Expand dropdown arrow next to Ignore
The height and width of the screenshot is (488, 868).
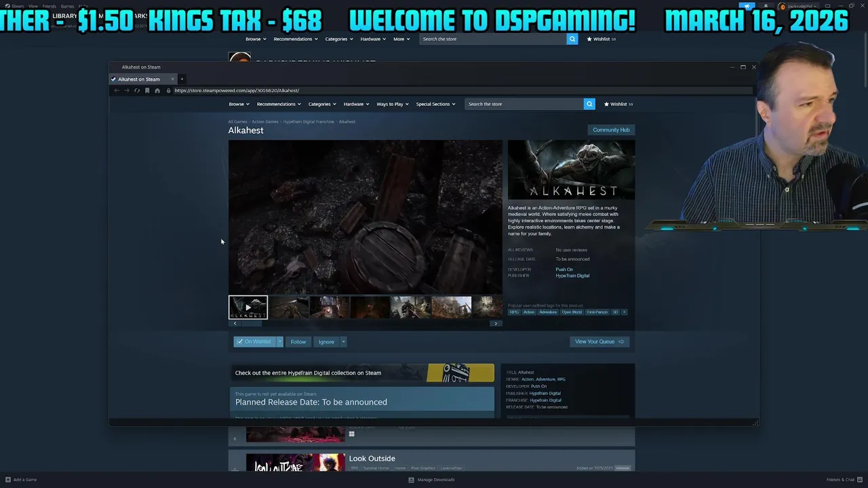pos(343,342)
